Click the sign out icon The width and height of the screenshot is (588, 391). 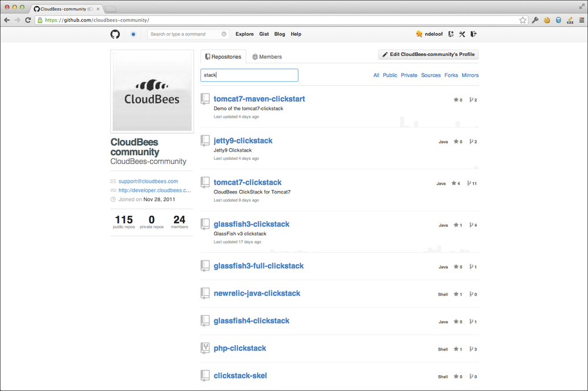tap(473, 34)
